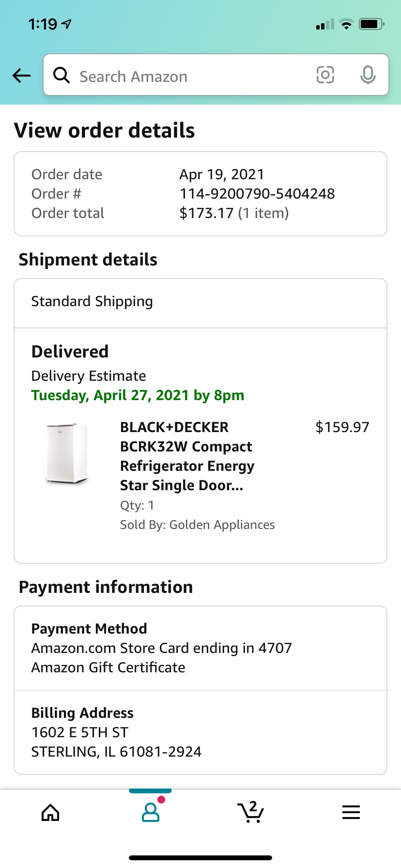The height and width of the screenshot is (868, 401).
Task: Open the BLACK+DECKER Compact Refrigerator title
Action: pyautogui.click(x=186, y=456)
